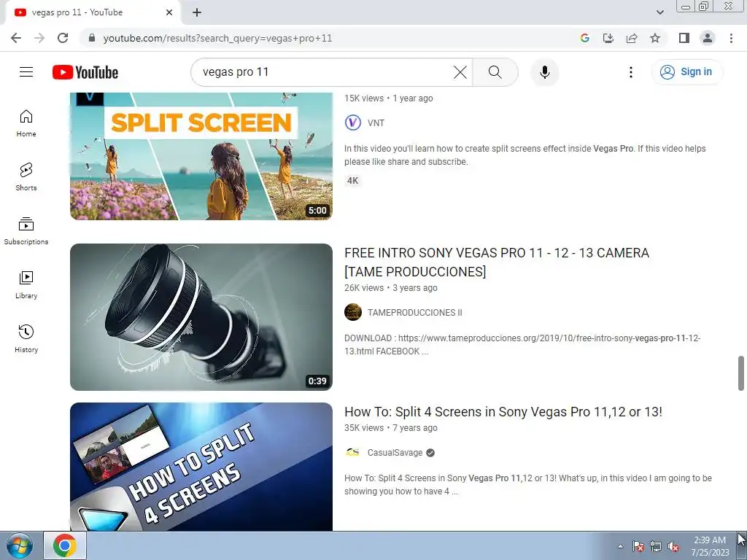
Task: Reload the page
Action: coord(63,38)
